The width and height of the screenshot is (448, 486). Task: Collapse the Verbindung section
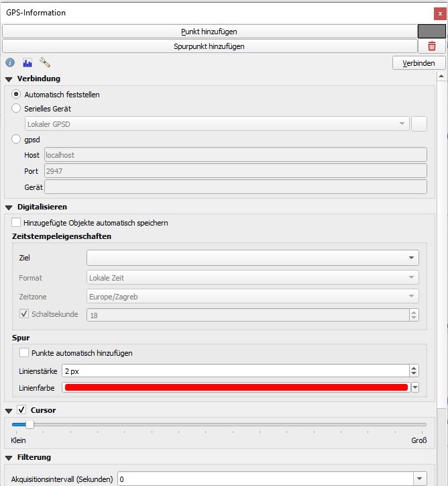tap(9, 79)
